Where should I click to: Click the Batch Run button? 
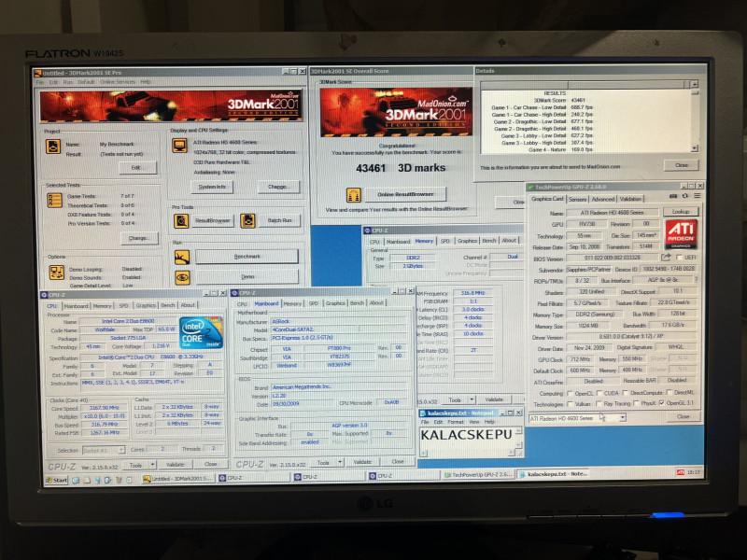(x=279, y=220)
